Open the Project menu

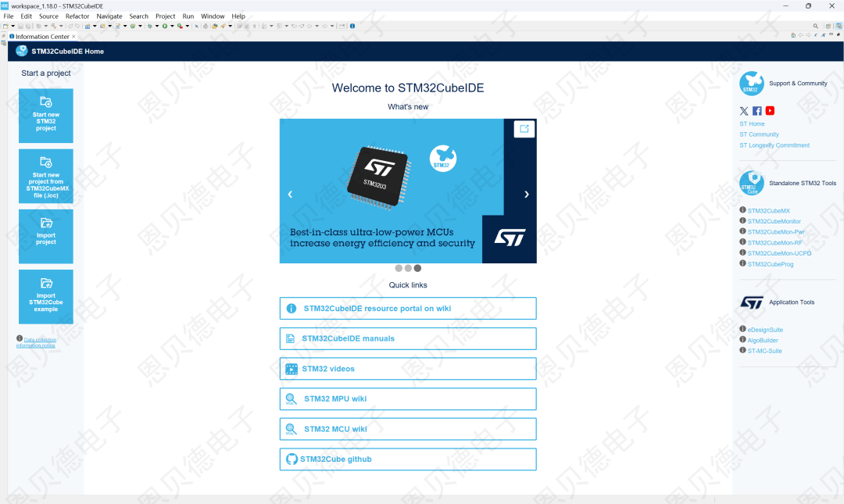point(165,16)
